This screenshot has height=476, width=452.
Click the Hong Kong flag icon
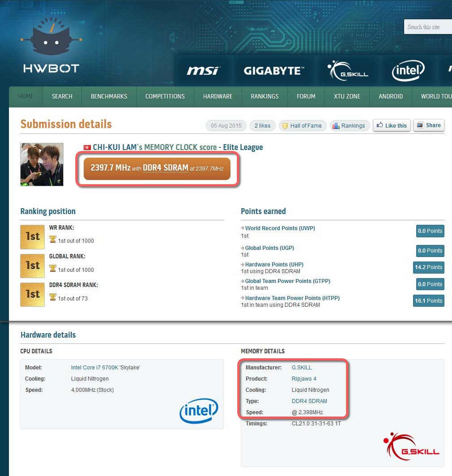click(x=87, y=147)
